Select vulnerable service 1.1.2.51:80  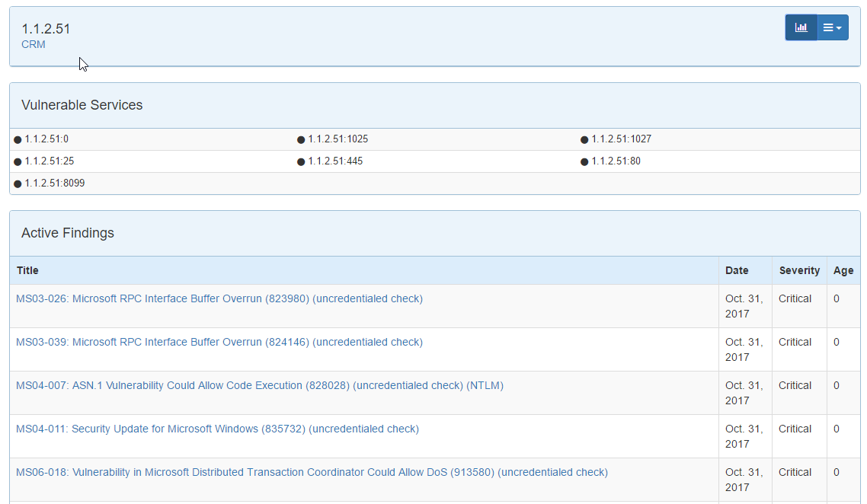click(616, 161)
